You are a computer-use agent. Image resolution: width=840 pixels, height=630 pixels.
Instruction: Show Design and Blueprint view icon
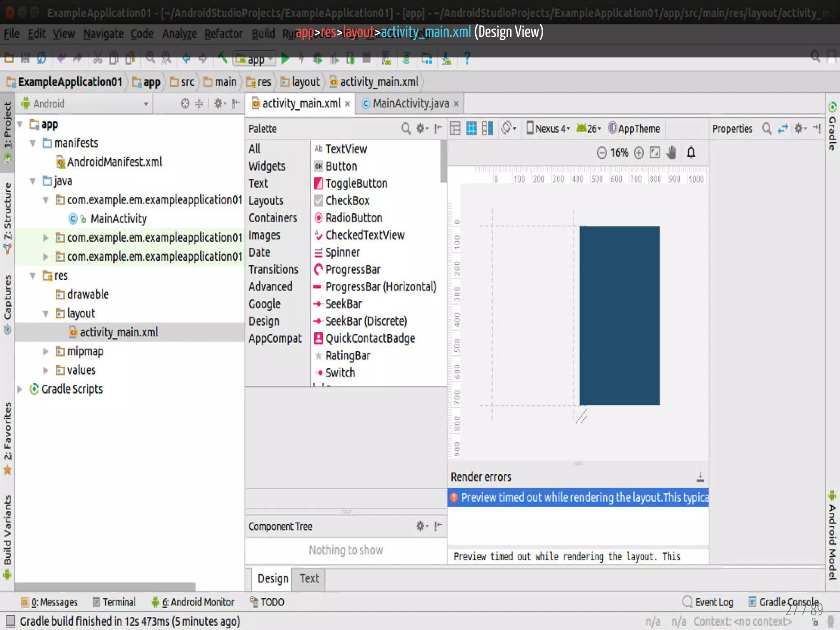pos(487,129)
